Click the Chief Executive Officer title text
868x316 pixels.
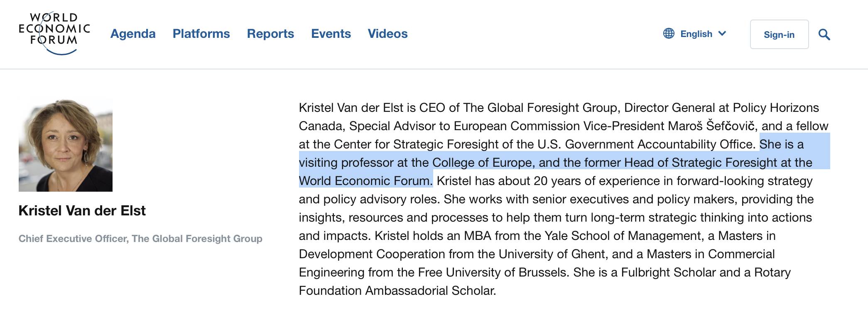pyautogui.click(x=140, y=239)
